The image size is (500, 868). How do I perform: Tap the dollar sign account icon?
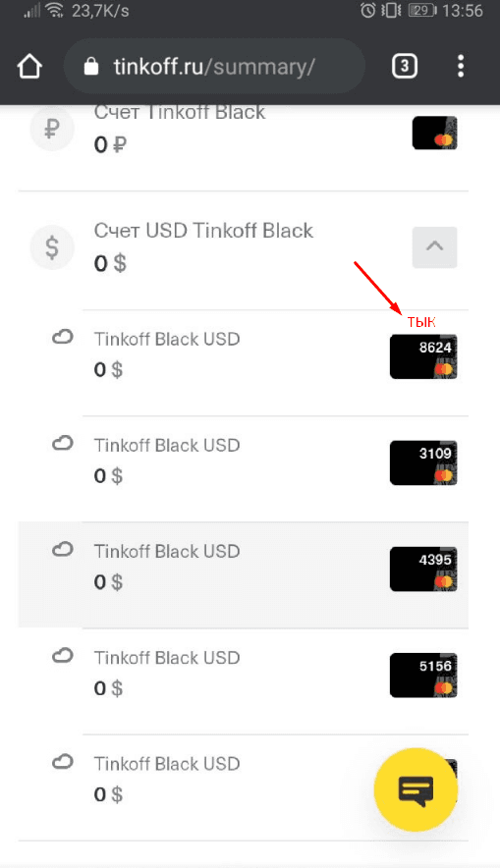click(52, 247)
